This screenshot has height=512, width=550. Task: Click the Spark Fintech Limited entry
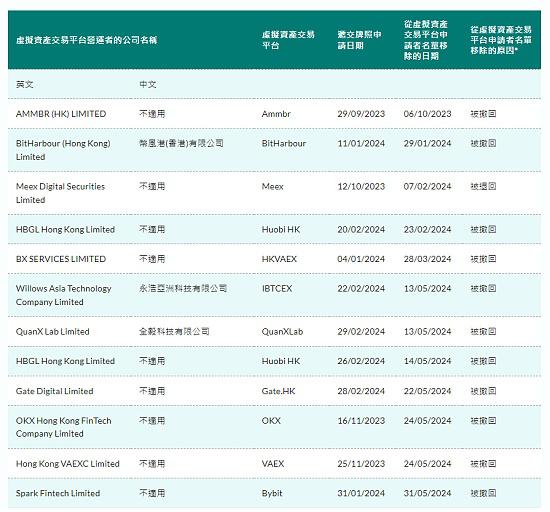point(58,493)
